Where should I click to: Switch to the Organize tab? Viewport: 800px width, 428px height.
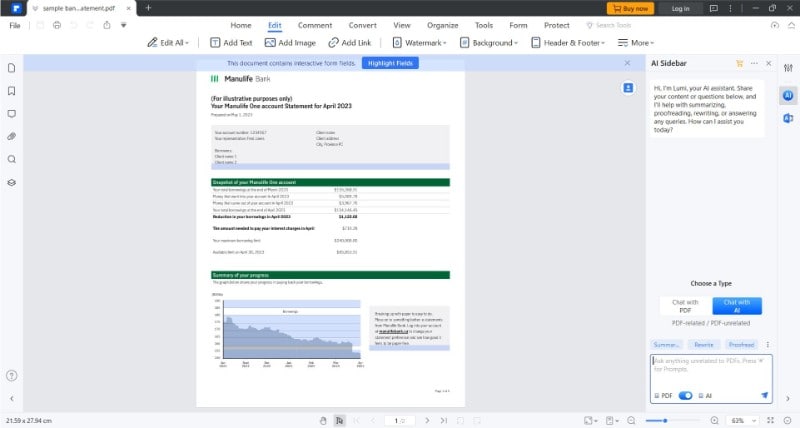click(442, 25)
